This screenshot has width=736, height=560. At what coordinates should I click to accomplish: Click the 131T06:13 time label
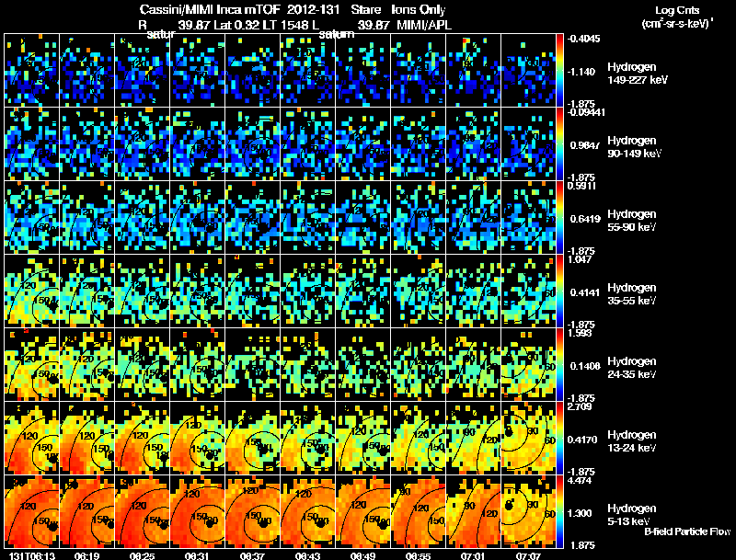(32, 555)
